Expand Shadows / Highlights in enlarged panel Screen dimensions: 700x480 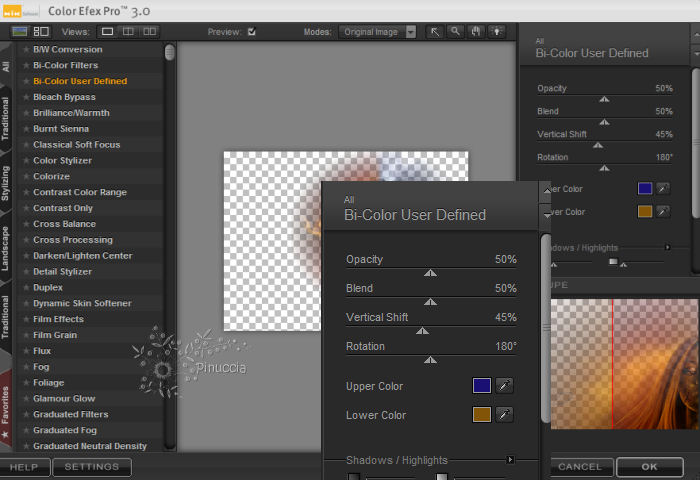(510, 459)
